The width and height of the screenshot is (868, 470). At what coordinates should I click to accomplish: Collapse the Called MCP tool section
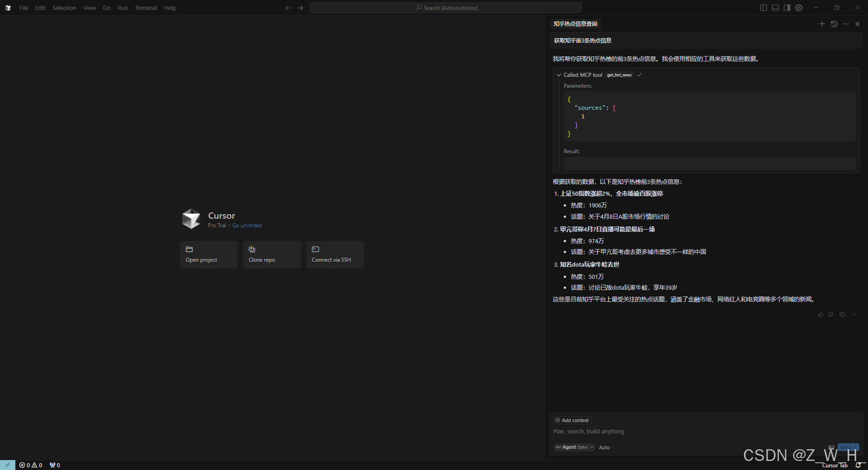[559, 75]
